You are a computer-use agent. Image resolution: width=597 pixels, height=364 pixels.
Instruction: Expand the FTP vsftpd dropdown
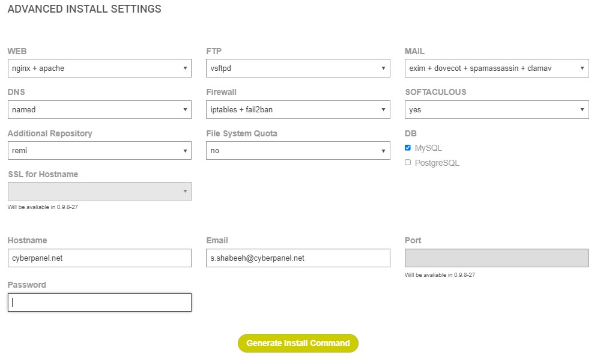coord(298,68)
